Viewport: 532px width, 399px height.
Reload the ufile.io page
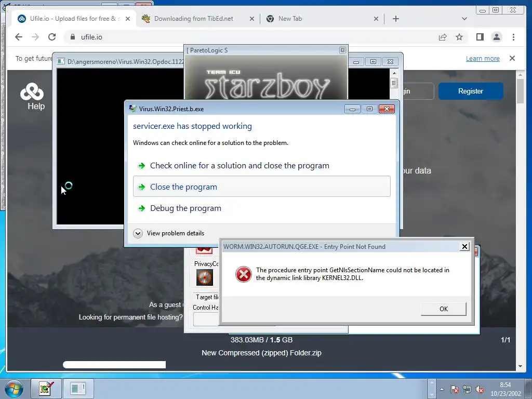click(x=52, y=37)
